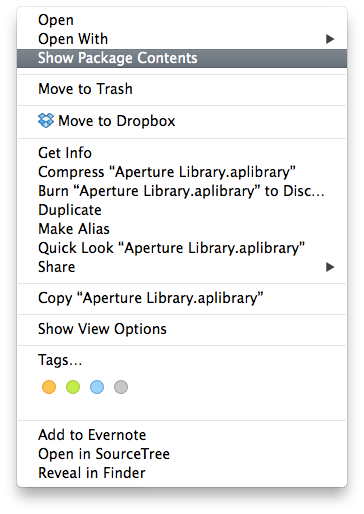Open Get Info for the library
The image size is (364, 514).
pyautogui.click(x=182, y=153)
